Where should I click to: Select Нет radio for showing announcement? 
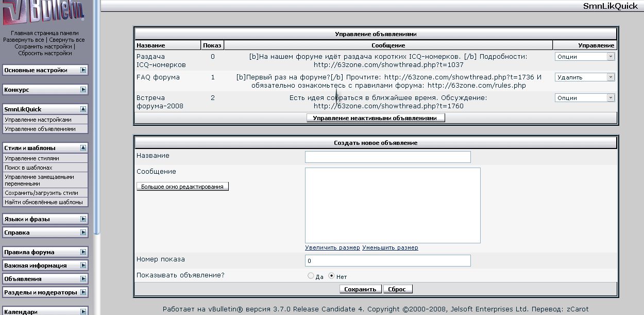332,276
